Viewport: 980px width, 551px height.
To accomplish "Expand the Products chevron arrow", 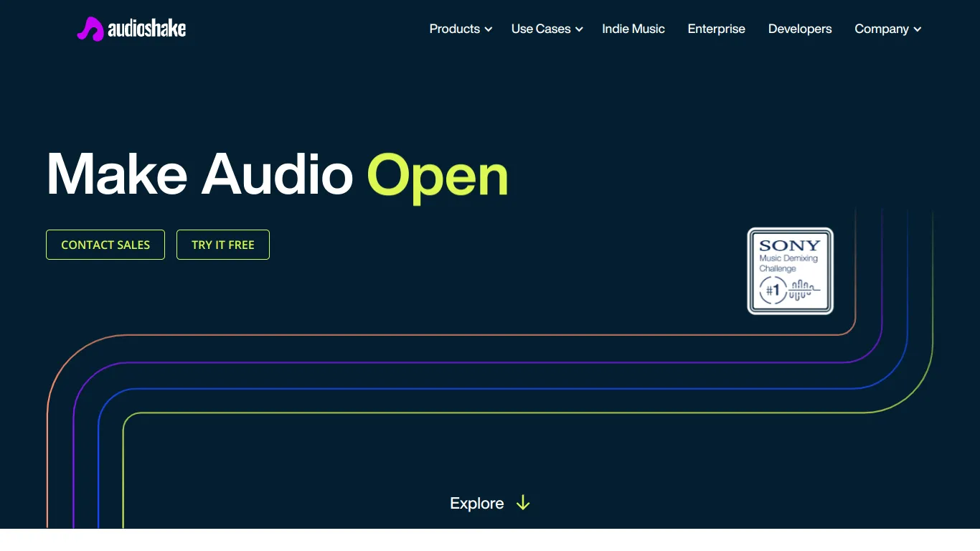I will [x=489, y=29].
